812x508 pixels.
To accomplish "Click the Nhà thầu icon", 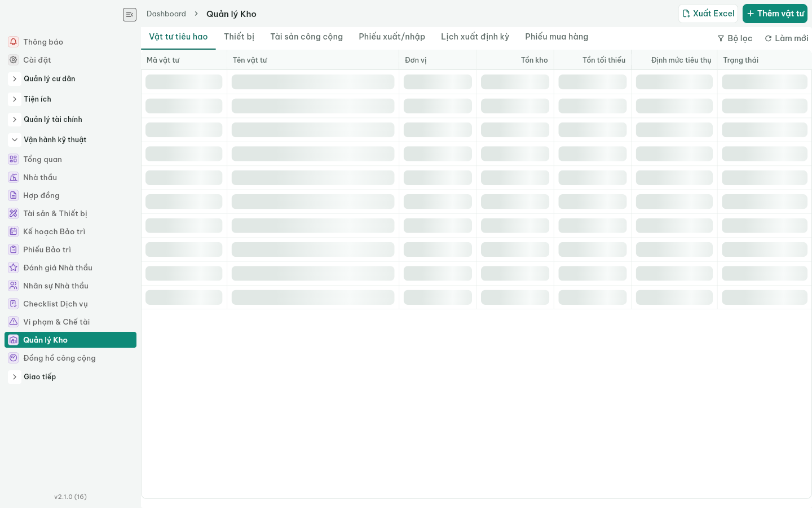I will point(14,177).
